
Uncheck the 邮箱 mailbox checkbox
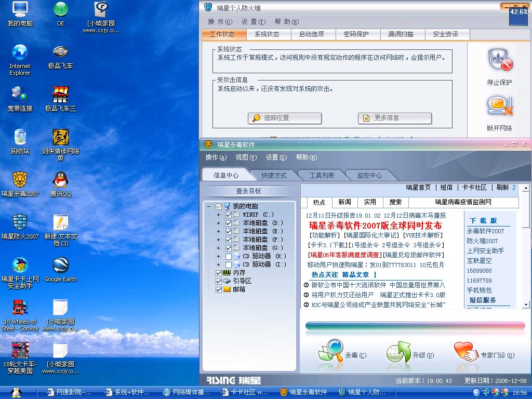click(219, 289)
